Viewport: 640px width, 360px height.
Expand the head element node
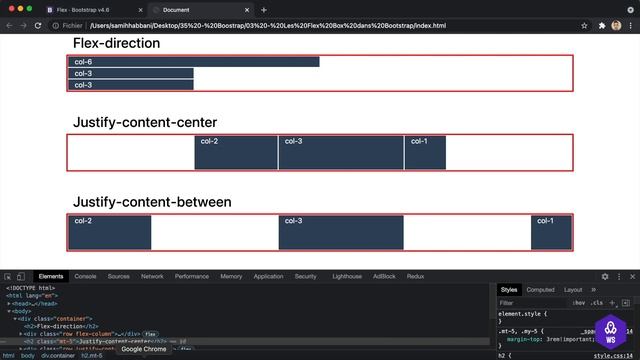click(x=9, y=304)
